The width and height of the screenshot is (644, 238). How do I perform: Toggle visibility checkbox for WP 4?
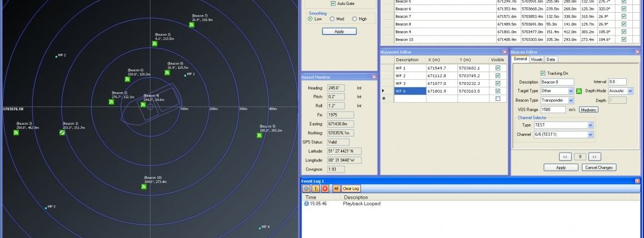click(x=498, y=91)
